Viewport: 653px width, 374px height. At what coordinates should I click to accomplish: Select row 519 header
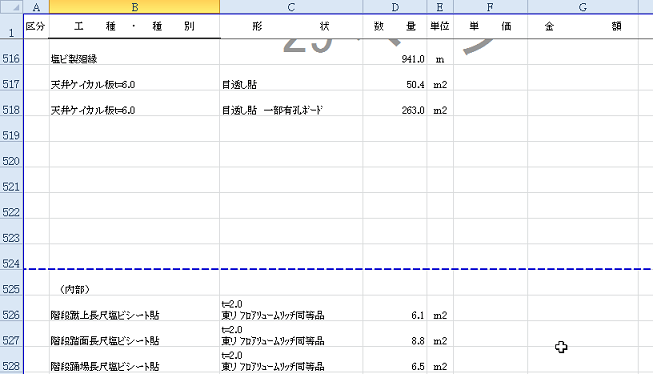(11, 129)
